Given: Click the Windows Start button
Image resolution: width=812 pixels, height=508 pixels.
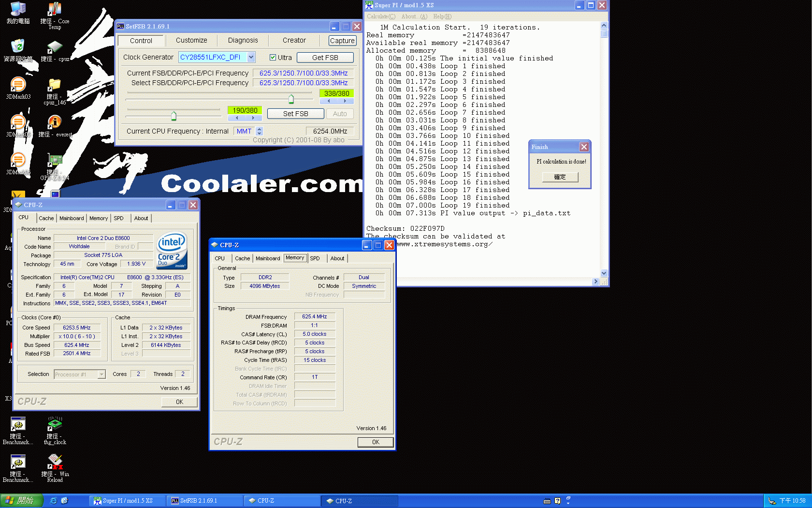Looking at the screenshot, I should point(21,501).
